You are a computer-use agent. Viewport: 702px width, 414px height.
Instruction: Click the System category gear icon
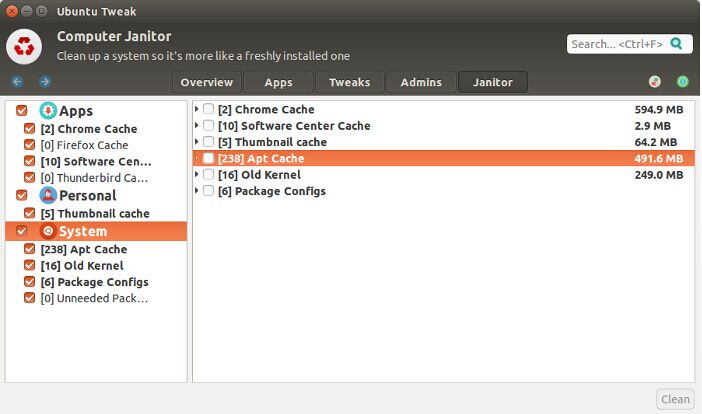click(48, 231)
